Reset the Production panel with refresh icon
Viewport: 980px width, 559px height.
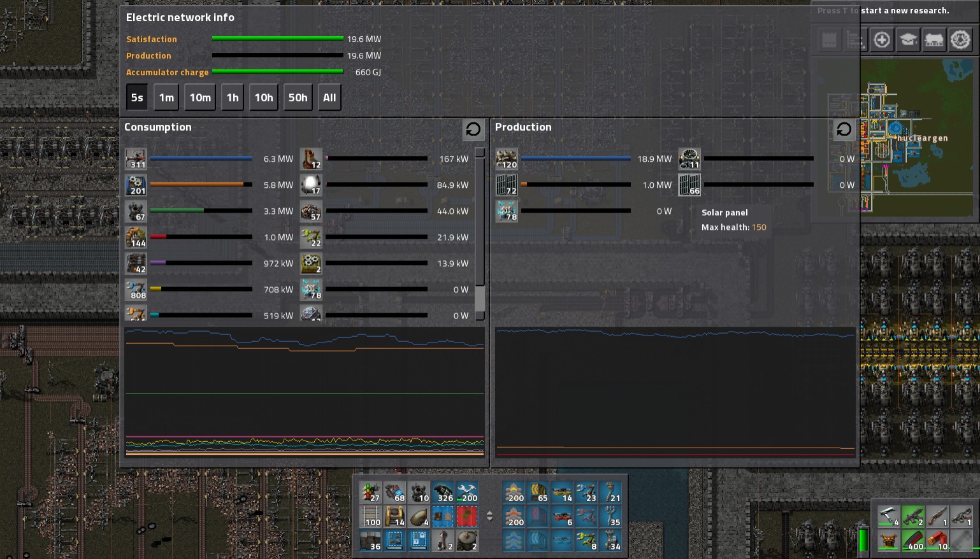coord(844,129)
